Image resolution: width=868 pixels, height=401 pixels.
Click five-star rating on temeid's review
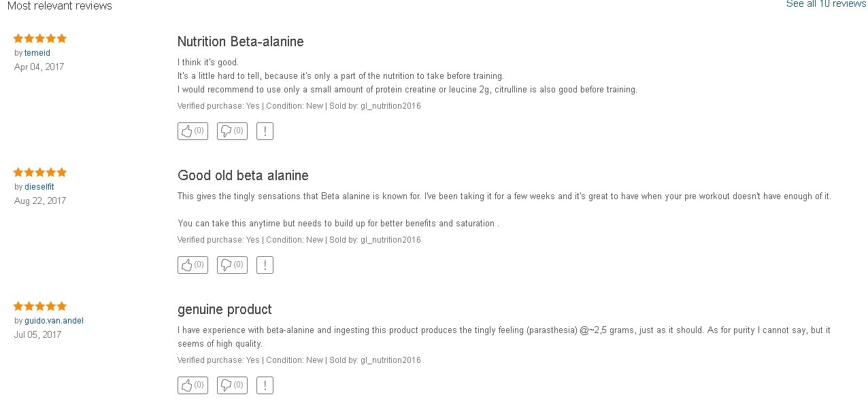point(40,39)
